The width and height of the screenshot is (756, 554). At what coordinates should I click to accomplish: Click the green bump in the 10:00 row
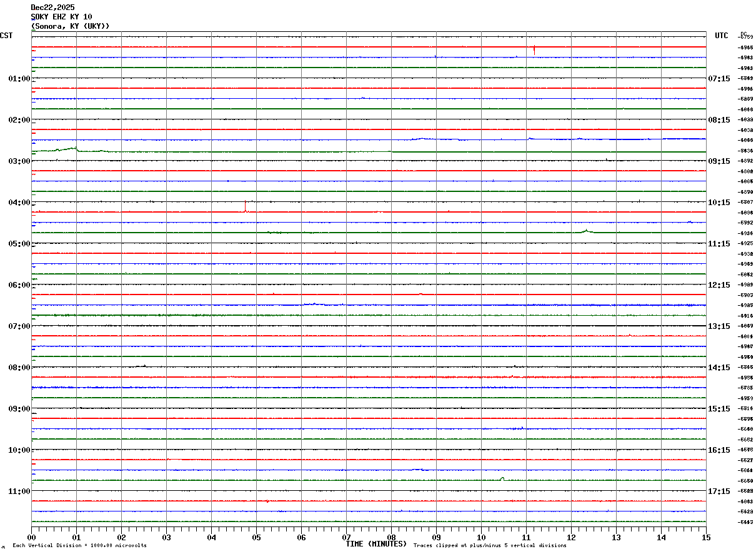click(x=502, y=479)
